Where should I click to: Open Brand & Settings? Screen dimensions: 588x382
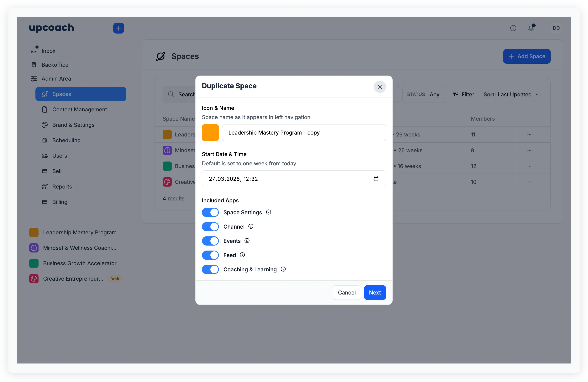pyautogui.click(x=73, y=125)
